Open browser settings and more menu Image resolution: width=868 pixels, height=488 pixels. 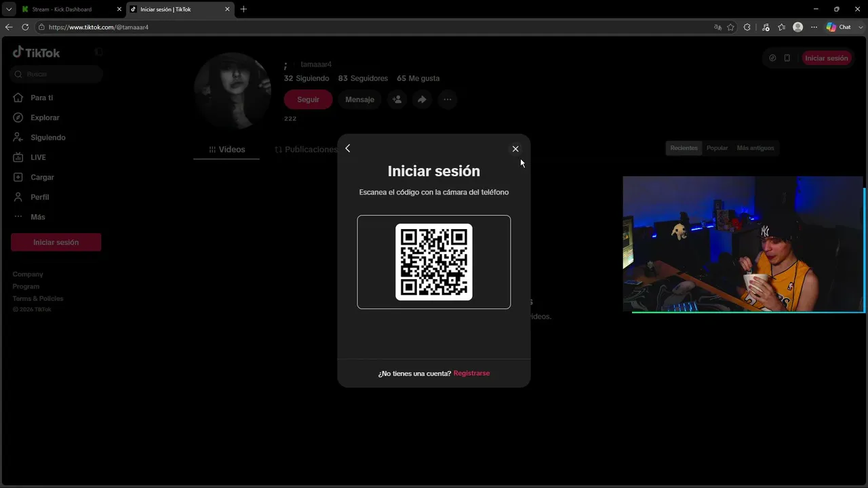814,27
